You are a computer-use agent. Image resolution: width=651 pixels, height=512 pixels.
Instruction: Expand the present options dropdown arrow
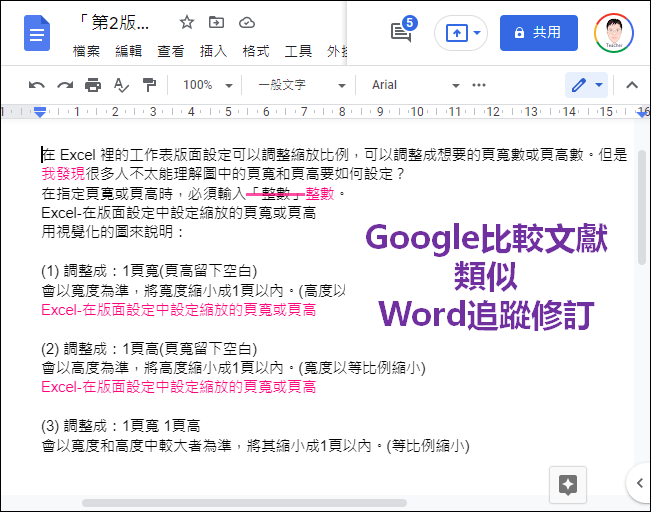tap(477, 33)
